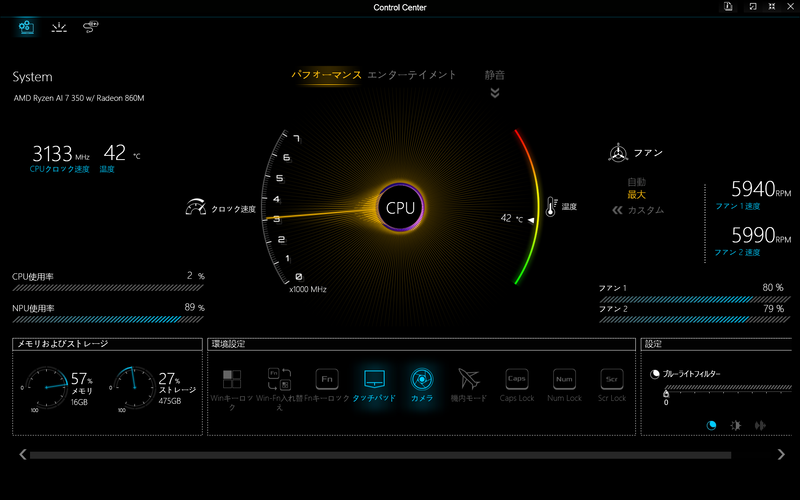The height and width of the screenshot is (500, 800).
Task: Click the 57% メモリ 16GB reading
Action: pos(82,389)
